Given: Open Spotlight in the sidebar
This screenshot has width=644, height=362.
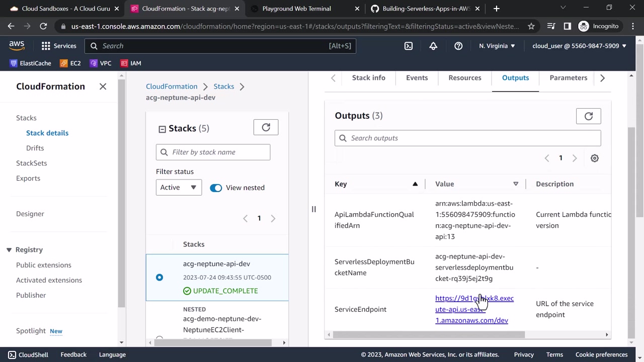Looking at the screenshot, I should (x=31, y=331).
